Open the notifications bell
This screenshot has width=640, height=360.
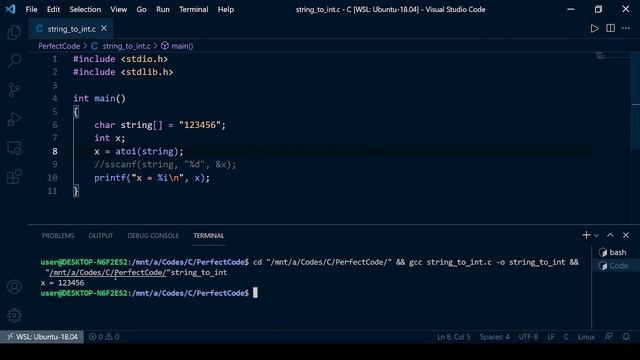click(626, 337)
